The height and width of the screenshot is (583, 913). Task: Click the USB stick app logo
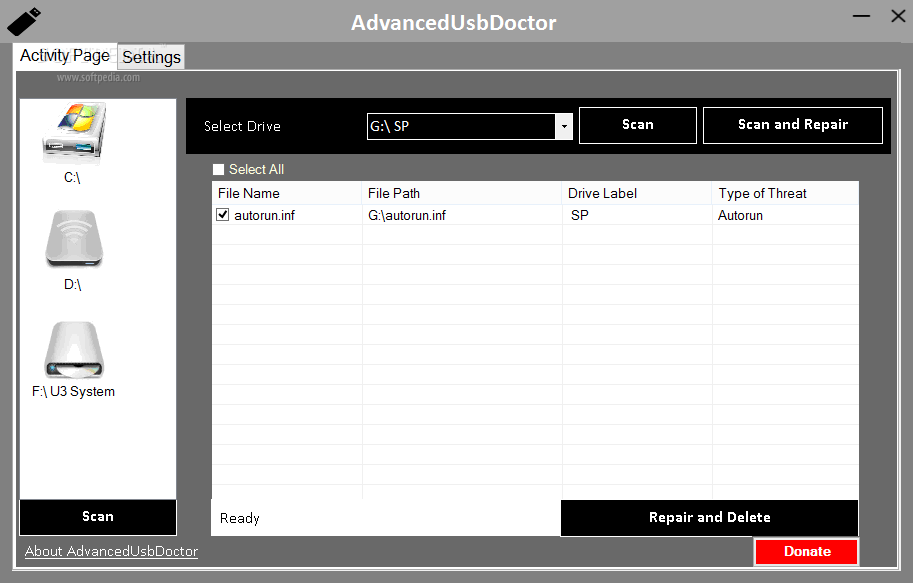coord(24,22)
